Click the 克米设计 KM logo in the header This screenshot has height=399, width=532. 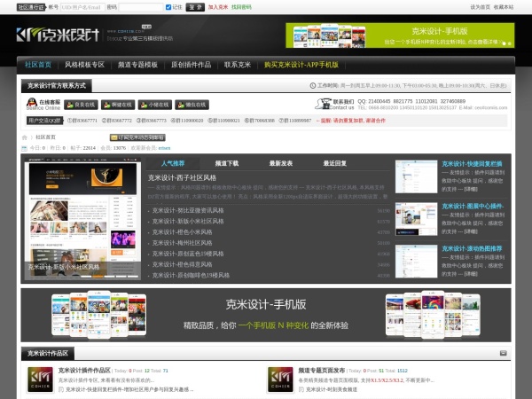coord(58,35)
